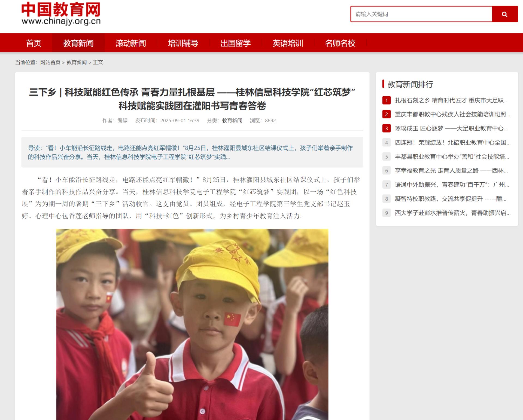Viewport: 523px width, 420px height.
Task: Select 名师名校 in the navigation bar
Action: (340, 43)
